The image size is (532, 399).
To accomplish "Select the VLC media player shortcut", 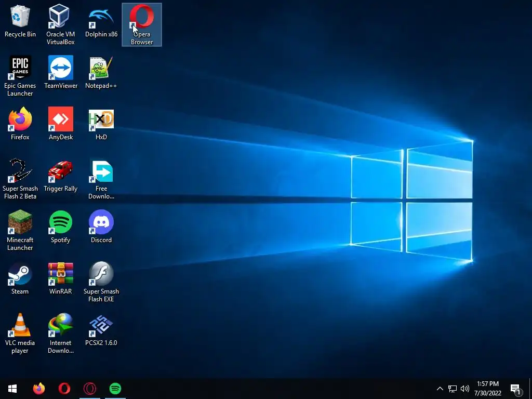I will (x=20, y=334).
